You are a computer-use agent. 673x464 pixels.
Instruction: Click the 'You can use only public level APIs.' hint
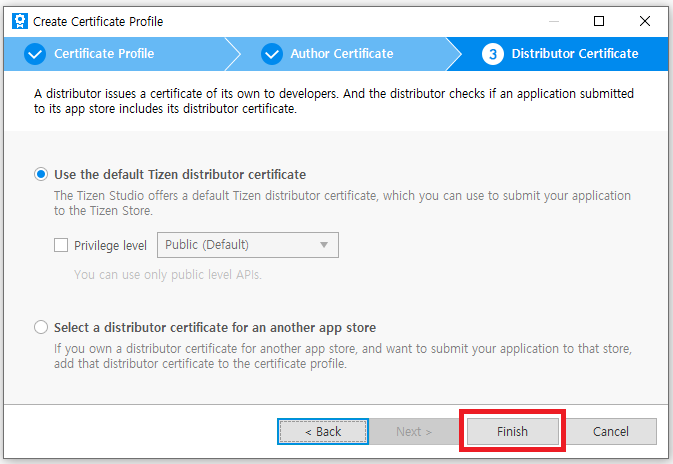pos(168,275)
